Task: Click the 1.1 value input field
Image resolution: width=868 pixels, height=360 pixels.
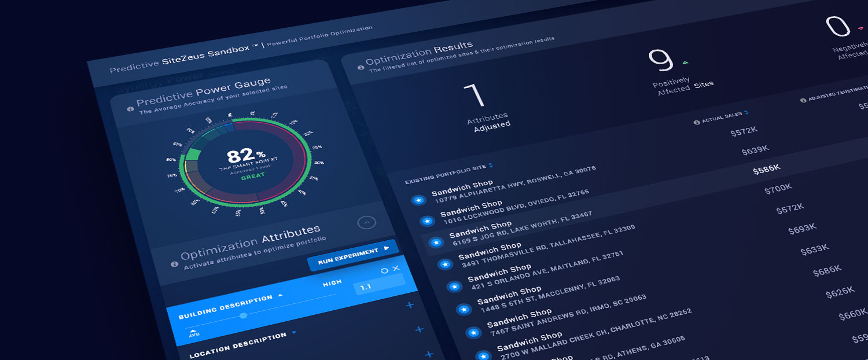Action: 380,284
